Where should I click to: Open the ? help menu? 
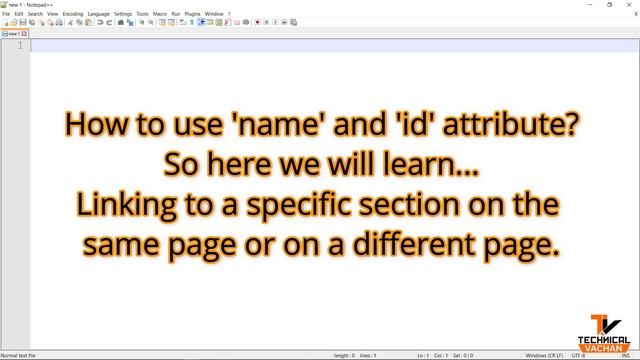[x=229, y=14]
